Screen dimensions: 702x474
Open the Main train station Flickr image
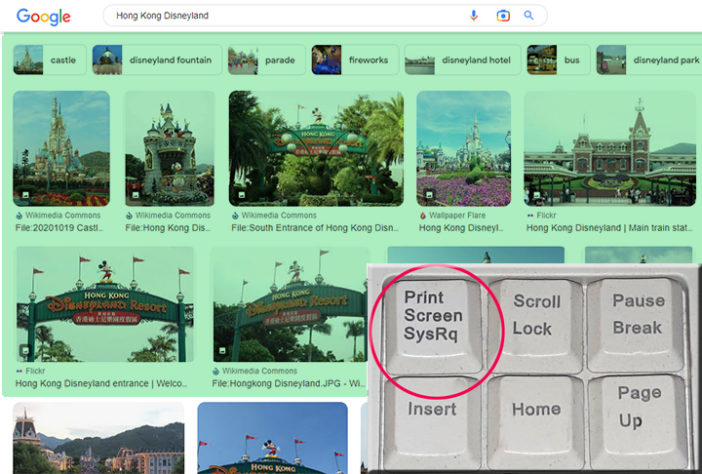tap(610, 149)
